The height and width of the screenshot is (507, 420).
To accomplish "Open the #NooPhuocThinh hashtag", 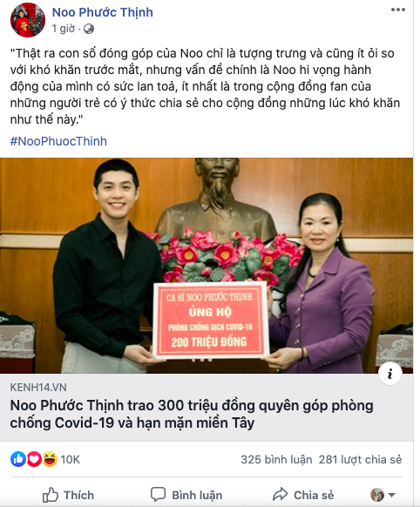I will coord(58,141).
